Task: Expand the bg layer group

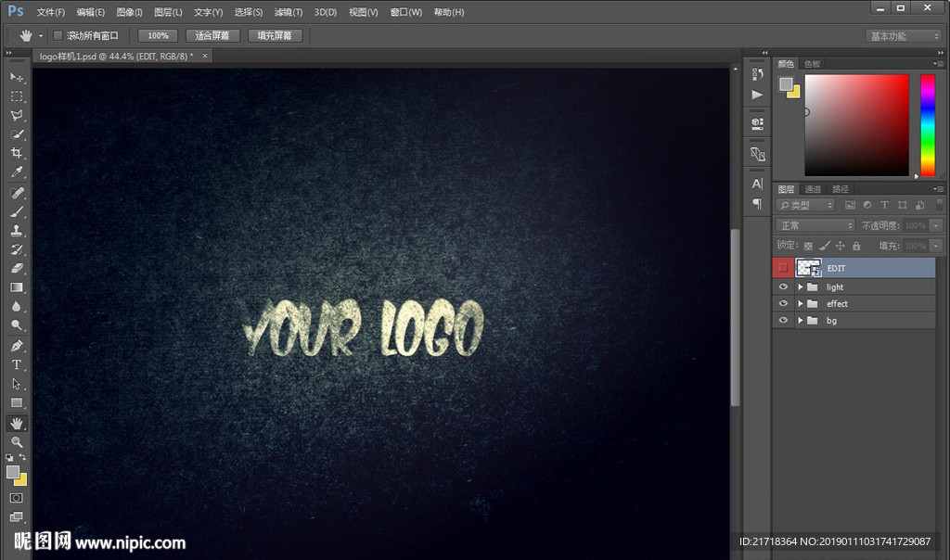Action: point(800,321)
